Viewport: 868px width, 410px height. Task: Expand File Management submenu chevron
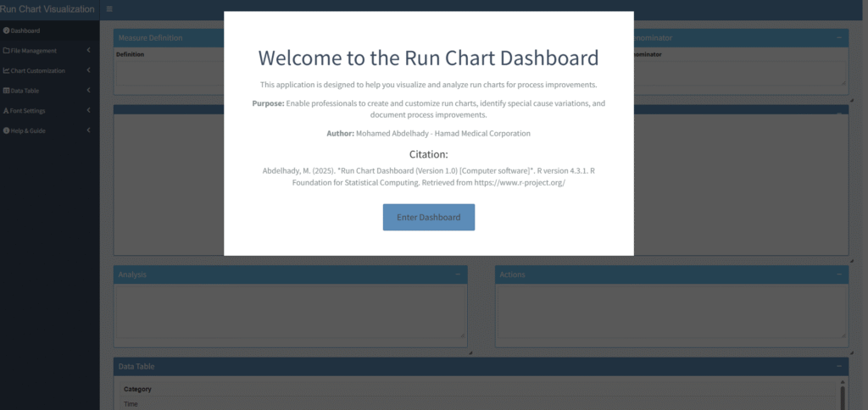[89, 51]
